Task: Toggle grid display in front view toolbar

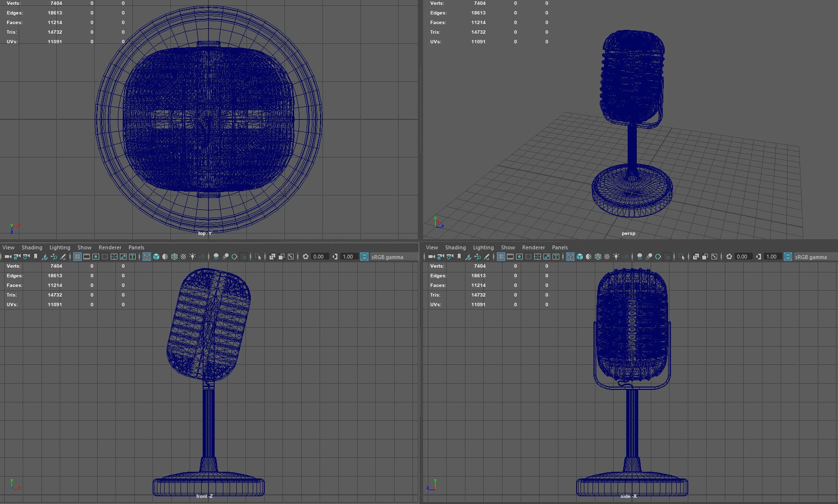Action: [77, 257]
